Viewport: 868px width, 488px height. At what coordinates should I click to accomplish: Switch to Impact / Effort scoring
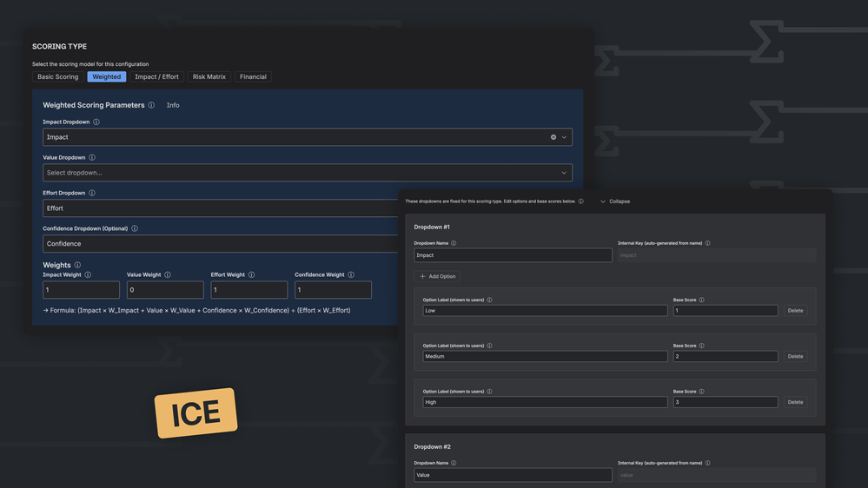[156, 77]
